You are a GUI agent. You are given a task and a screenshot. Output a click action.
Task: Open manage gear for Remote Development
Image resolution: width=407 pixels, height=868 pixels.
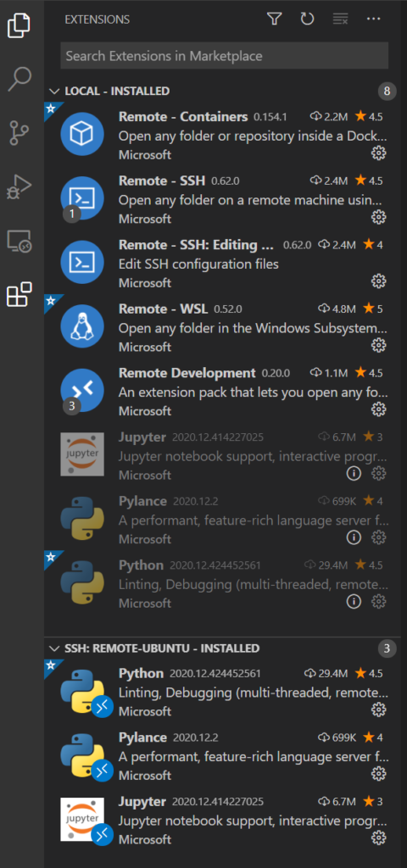point(378,409)
